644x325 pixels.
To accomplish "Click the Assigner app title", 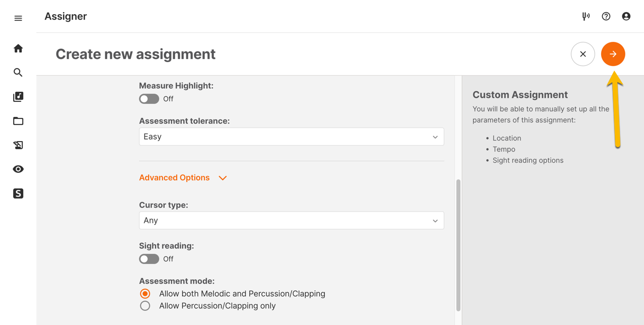I will pyautogui.click(x=65, y=16).
